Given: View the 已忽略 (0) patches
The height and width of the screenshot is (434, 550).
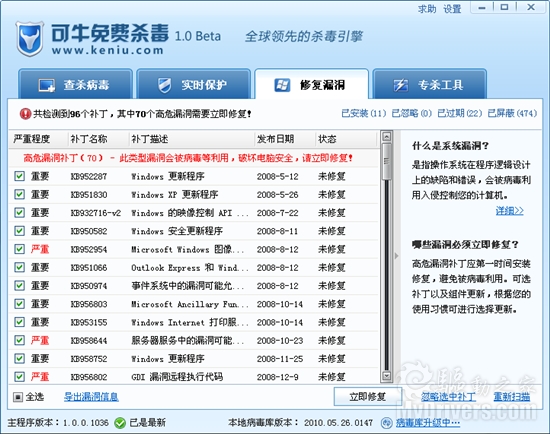Looking at the screenshot, I should (x=411, y=113).
